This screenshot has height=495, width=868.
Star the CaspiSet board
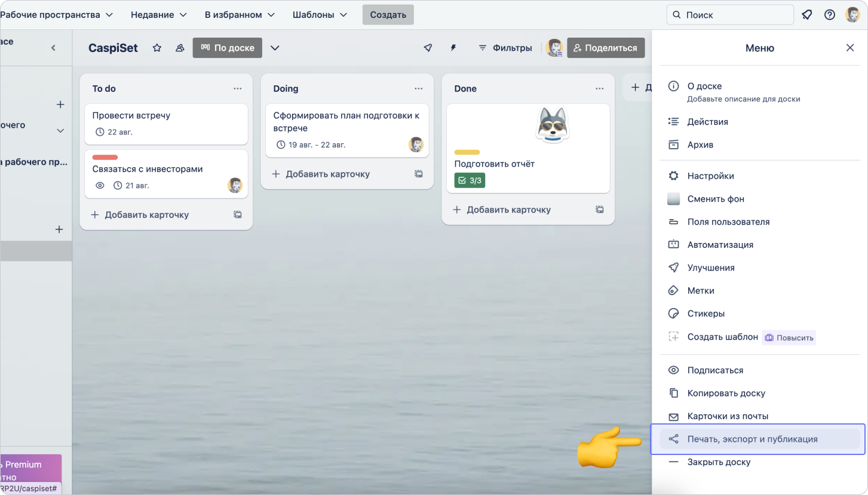tap(157, 48)
